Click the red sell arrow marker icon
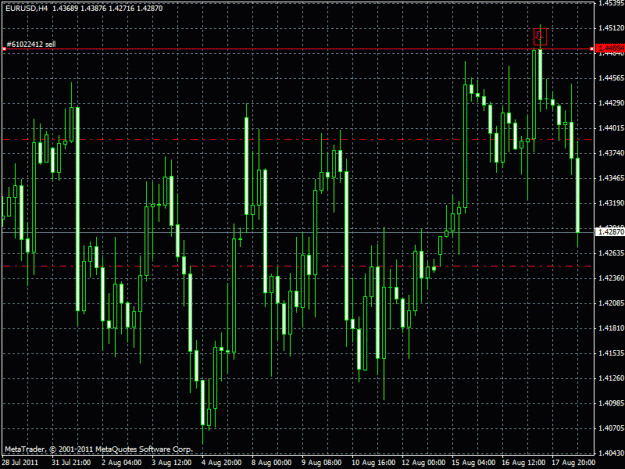This screenshot has height=469, width=625. pyautogui.click(x=540, y=37)
